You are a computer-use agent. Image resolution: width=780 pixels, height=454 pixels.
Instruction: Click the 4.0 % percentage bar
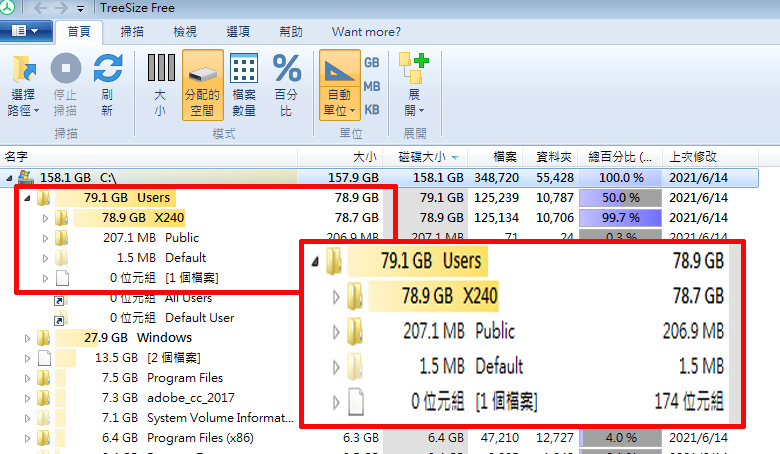point(620,438)
